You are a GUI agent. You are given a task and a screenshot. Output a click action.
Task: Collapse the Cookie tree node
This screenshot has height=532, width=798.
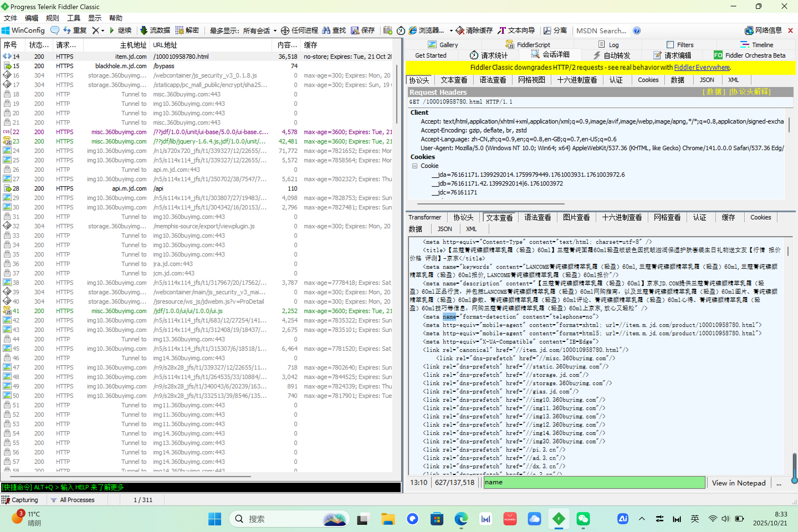click(x=415, y=166)
